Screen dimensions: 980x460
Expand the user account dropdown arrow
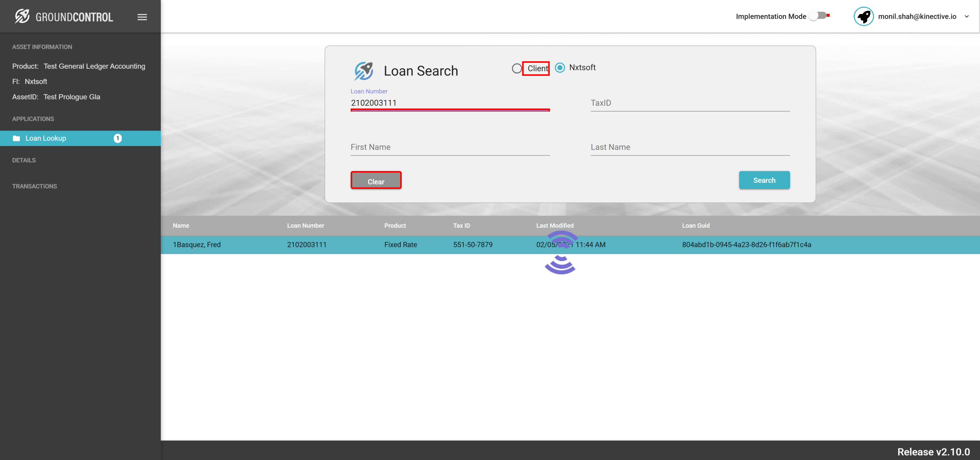pyautogui.click(x=966, y=16)
